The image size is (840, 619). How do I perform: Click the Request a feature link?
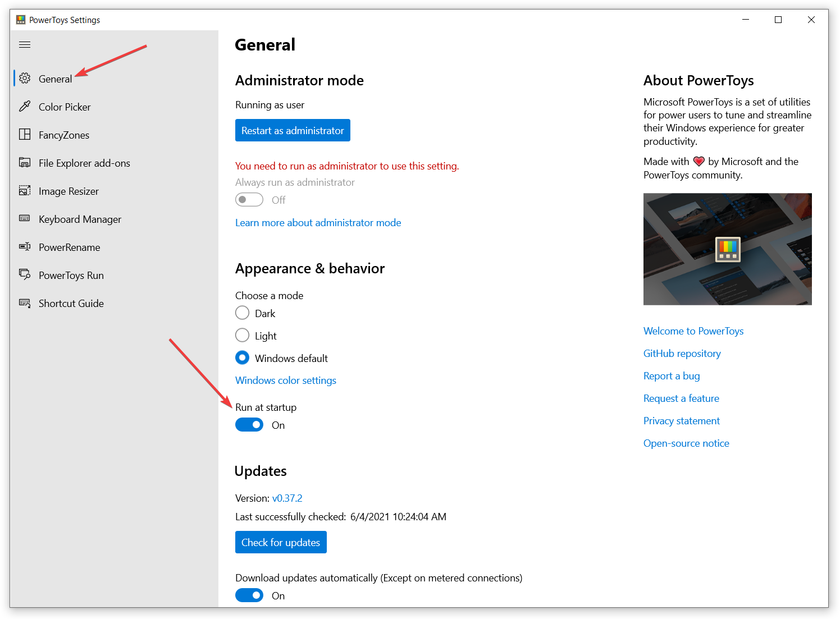pos(681,398)
